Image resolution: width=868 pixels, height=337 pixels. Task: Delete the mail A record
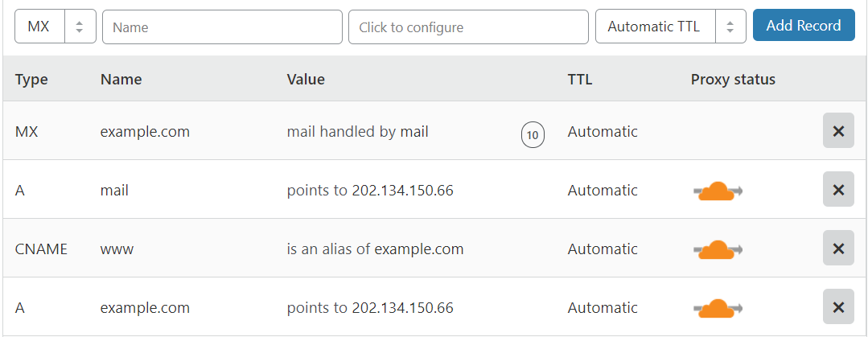click(838, 189)
